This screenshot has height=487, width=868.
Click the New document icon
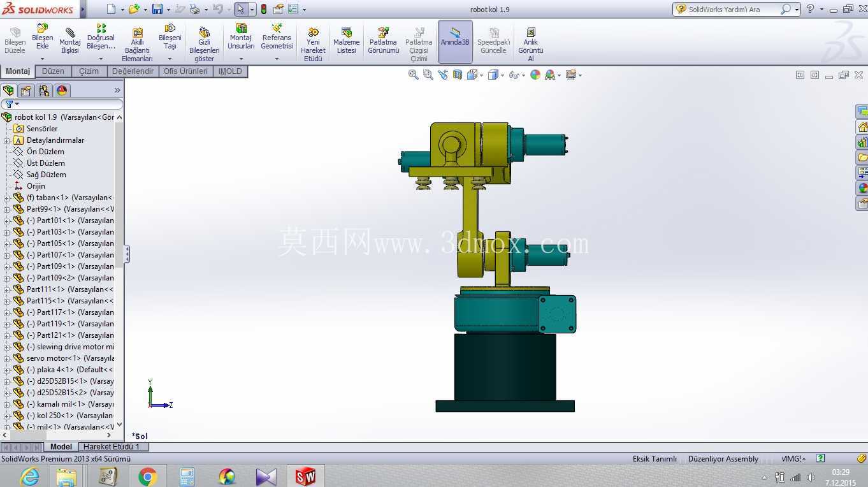click(111, 9)
